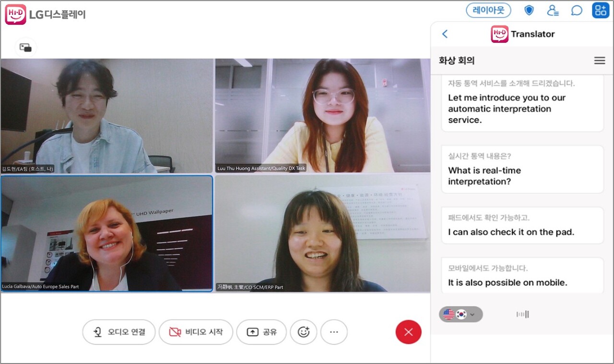Click the 레이아웃 layout button
Image resolution: width=614 pixels, height=364 pixels.
pos(488,10)
